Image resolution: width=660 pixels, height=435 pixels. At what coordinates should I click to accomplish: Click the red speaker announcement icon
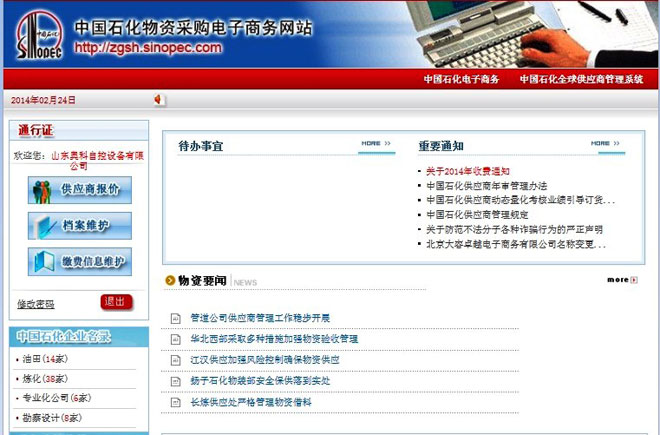click(x=158, y=99)
